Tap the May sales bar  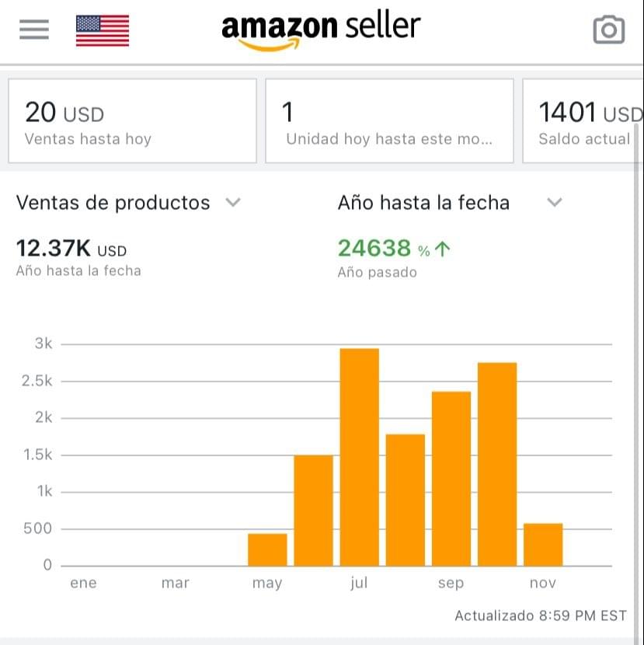coord(267,549)
